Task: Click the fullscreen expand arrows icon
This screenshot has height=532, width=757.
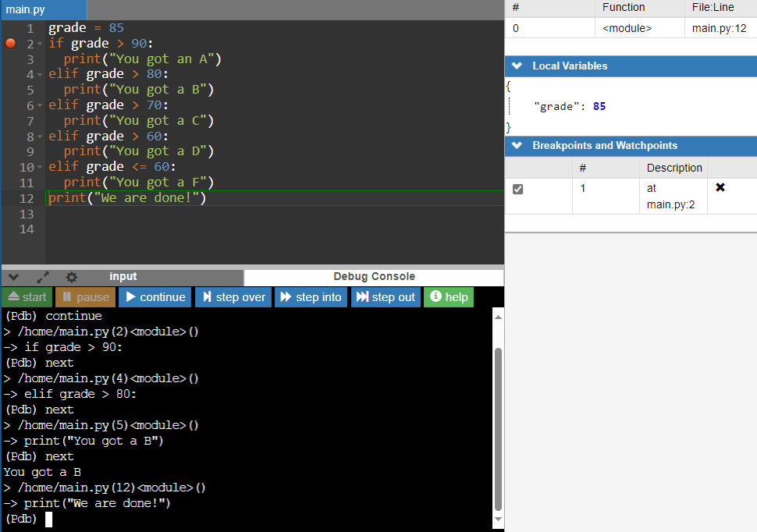Action: click(x=43, y=277)
